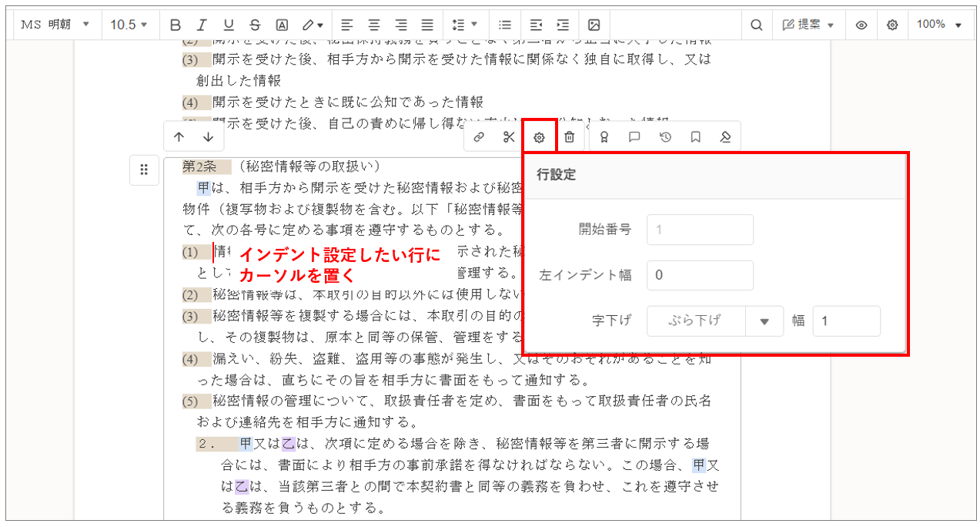The height and width of the screenshot is (527, 980).
Task: Open the 100% zoom menu
Action: 939,25
